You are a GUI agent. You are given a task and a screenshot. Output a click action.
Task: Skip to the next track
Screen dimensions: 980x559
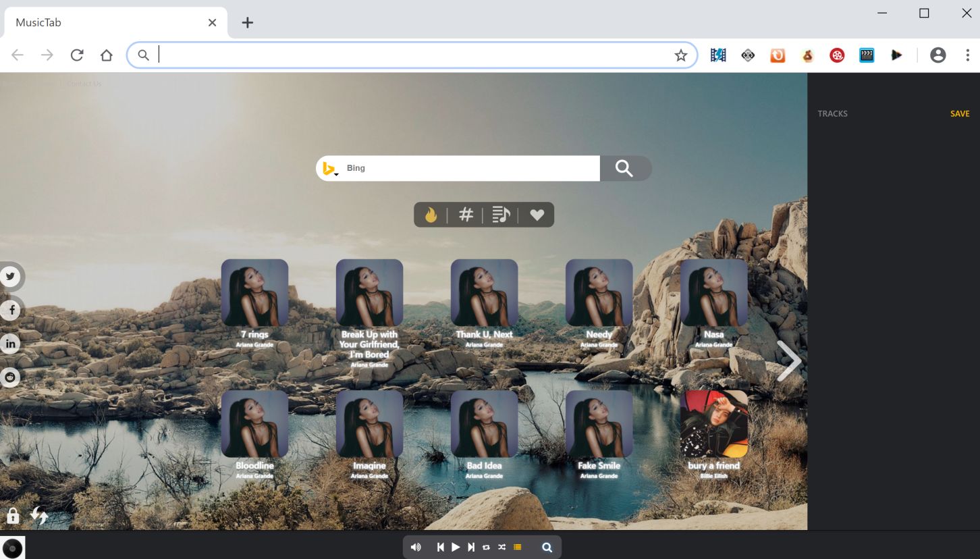click(471, 548)
